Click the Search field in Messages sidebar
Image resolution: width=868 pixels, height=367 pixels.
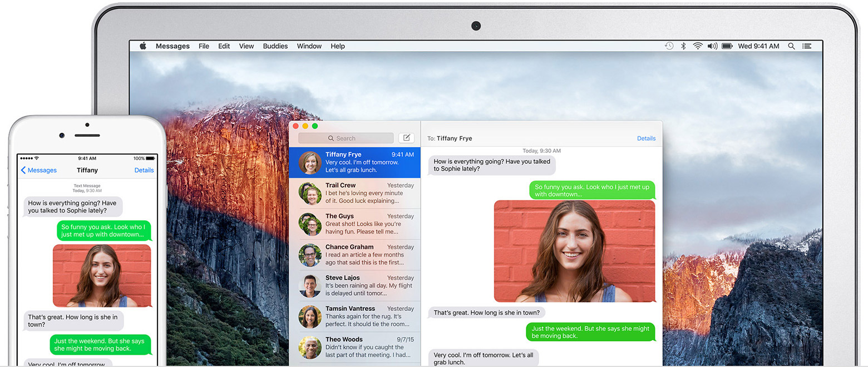(346, 138)
